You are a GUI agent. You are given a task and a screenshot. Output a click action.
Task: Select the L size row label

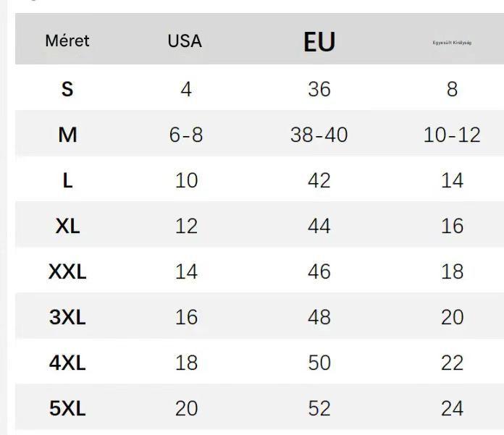[x=67, y=180]
